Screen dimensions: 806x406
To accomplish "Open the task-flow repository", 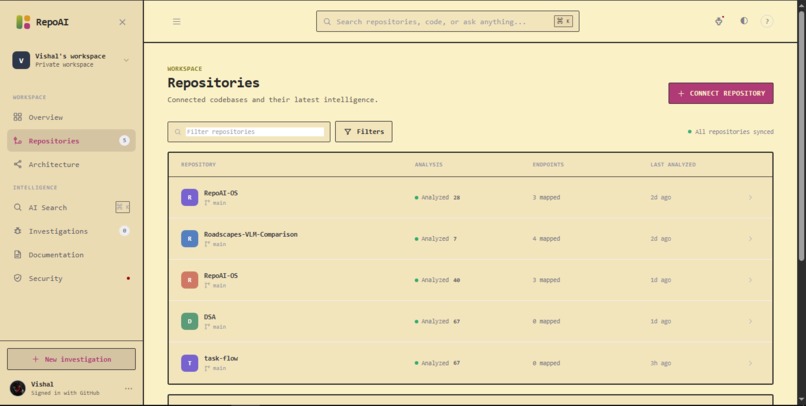I will (x=470, y=363).
